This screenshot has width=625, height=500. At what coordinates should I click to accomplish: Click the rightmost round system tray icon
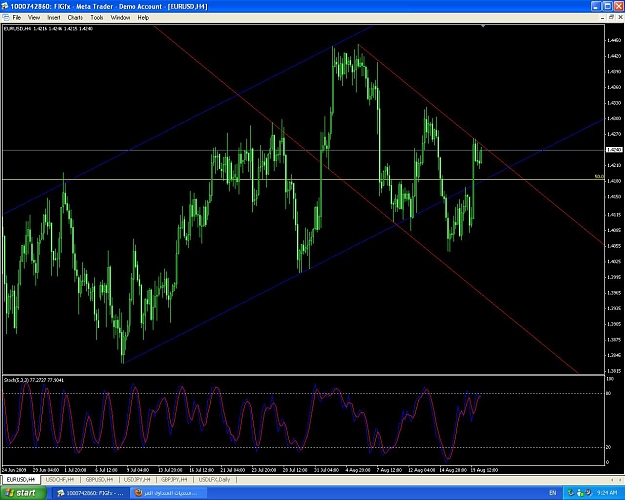pos(588,493)
